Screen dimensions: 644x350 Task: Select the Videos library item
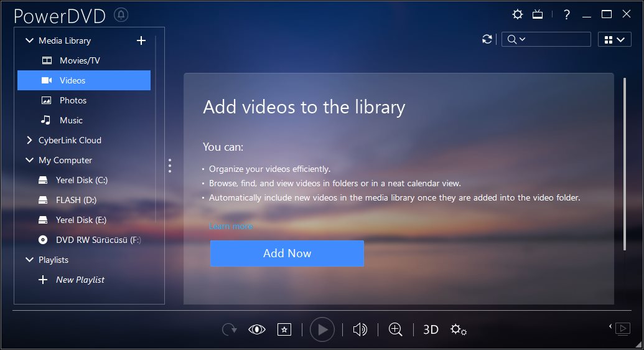[x=84, y=80]
